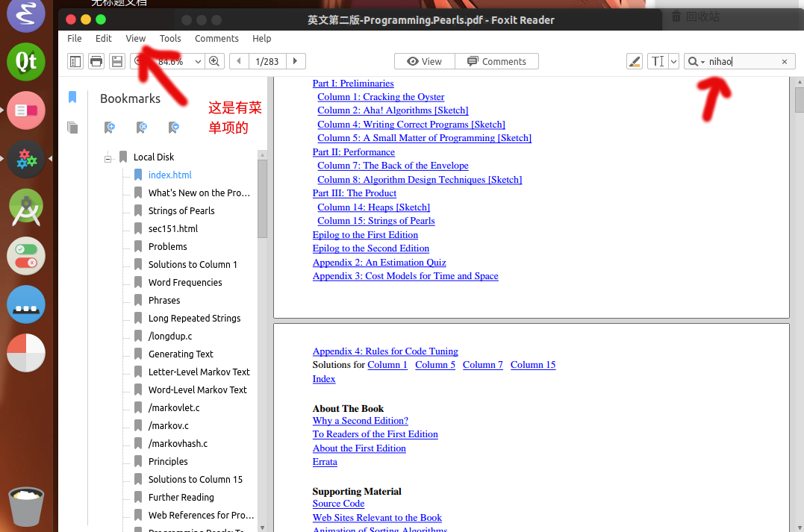The image size is (804, 532).
Task: Open the File menu
Action: (x=75, y=39)
